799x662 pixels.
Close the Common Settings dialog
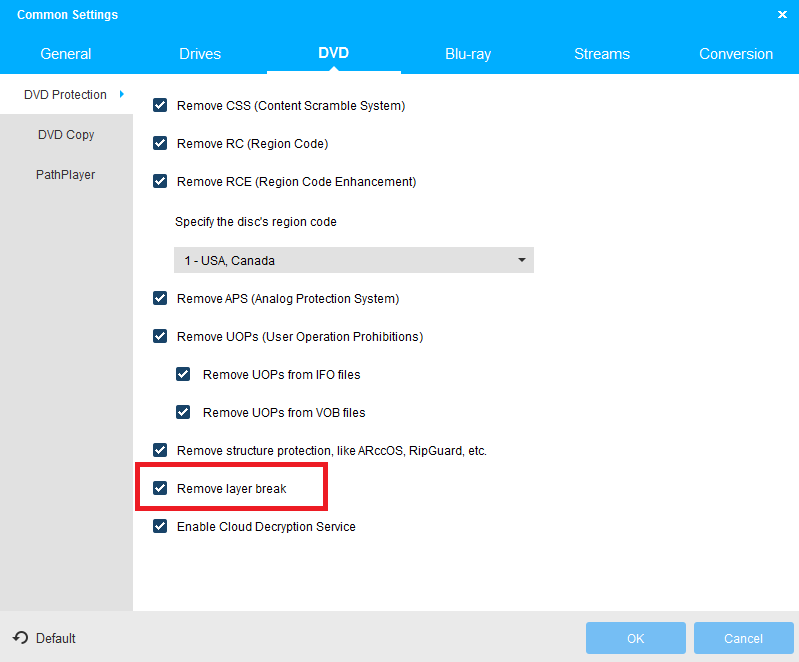(782, 15)
